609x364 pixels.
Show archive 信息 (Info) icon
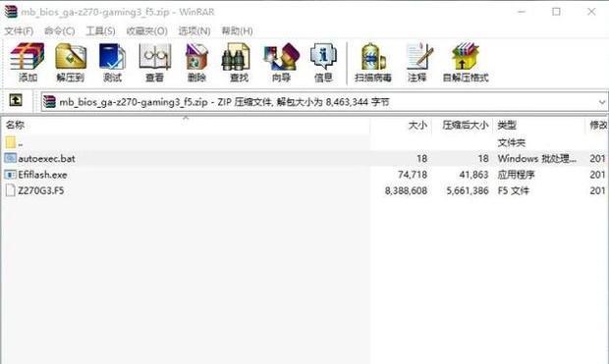323,62
